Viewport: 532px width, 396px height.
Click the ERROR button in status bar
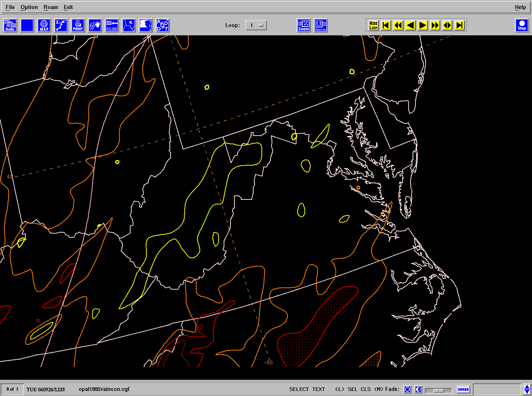pyautogui.click(x=463, y=390)
